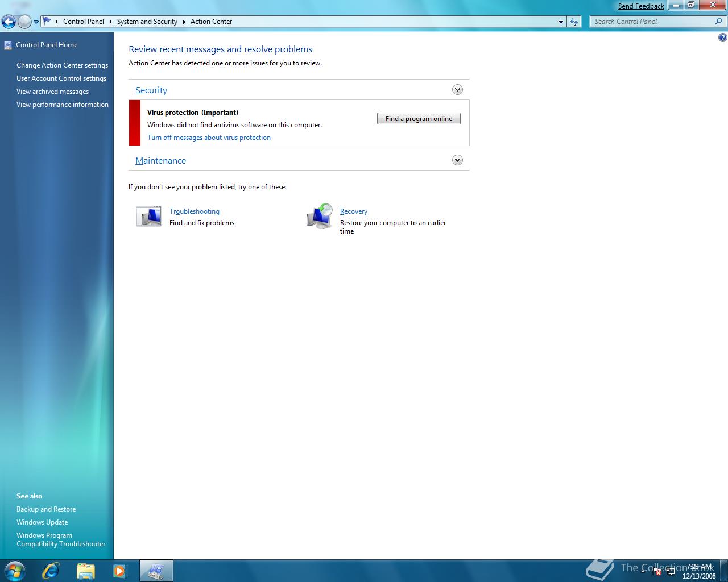
Task: Select Action Center breadcrumb
Action: 211,22
